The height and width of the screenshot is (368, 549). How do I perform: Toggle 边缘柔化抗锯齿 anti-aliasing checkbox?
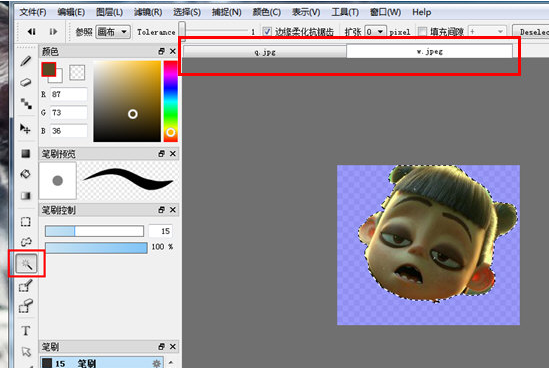(x=267, y=32)
